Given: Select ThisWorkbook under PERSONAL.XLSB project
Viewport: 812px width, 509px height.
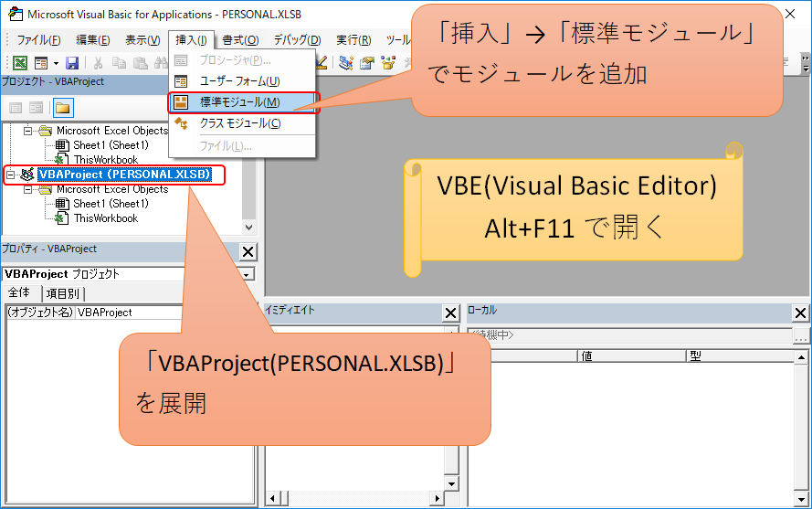Looking at the screenshot, I should click(x=106, y=218).
